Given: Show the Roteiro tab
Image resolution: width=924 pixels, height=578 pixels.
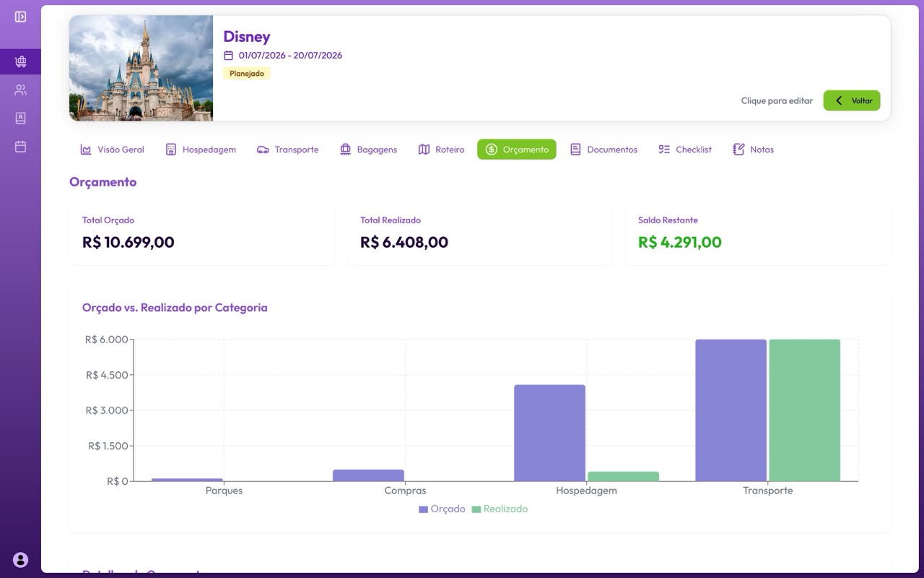Looking at the screenshot, I should pos(441,150).
